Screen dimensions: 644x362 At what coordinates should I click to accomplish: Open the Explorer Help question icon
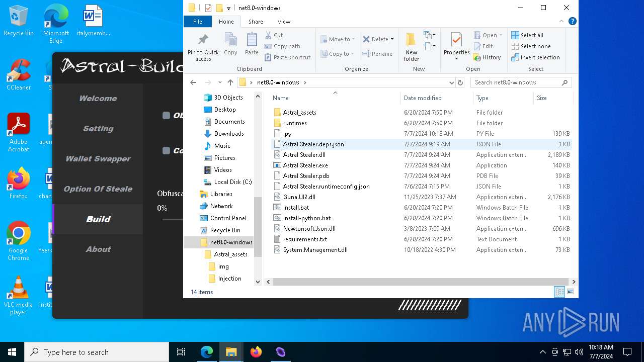point(572,22)
